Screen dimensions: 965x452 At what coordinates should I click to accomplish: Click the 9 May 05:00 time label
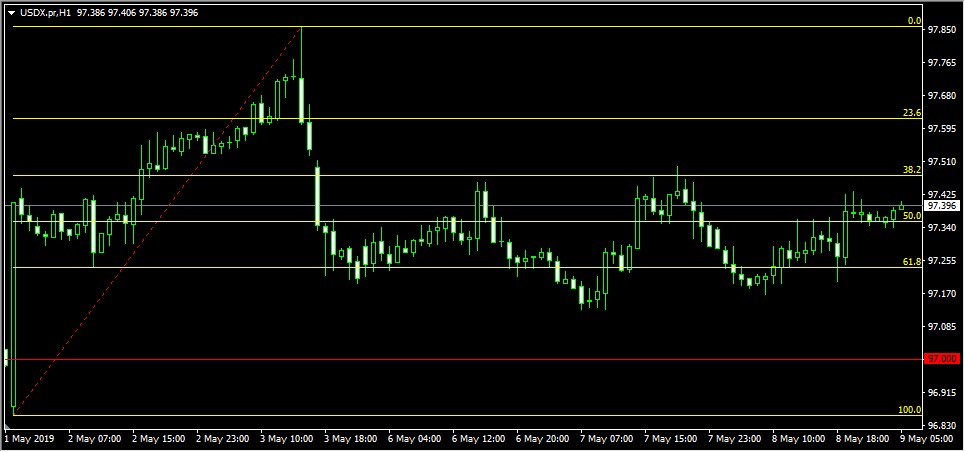[927, 439]
